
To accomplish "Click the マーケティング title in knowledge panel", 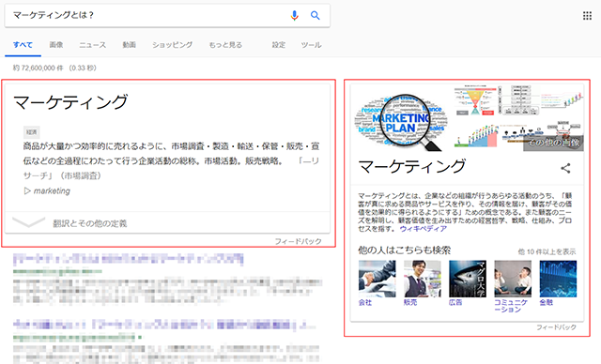I will 412,167.
